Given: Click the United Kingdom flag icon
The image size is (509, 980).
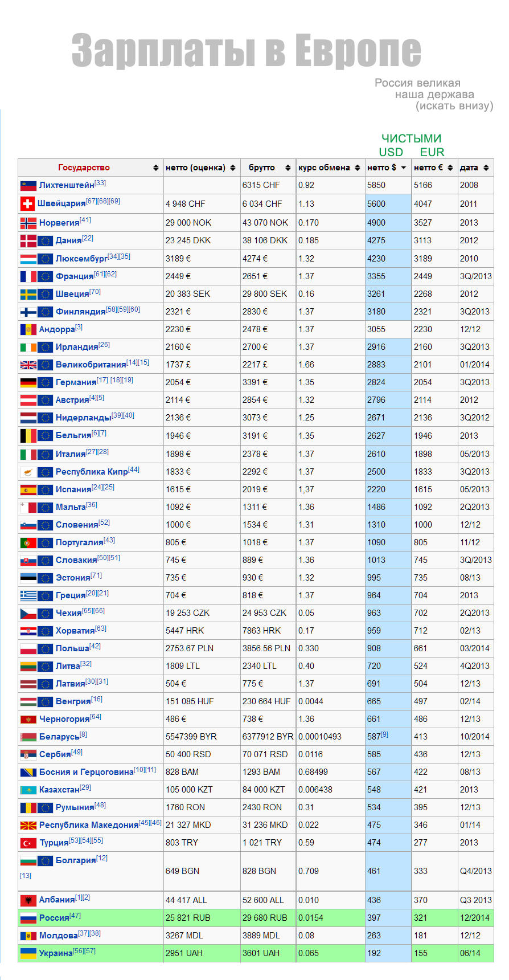Looking at the screenshot, I should coord(28,365).
